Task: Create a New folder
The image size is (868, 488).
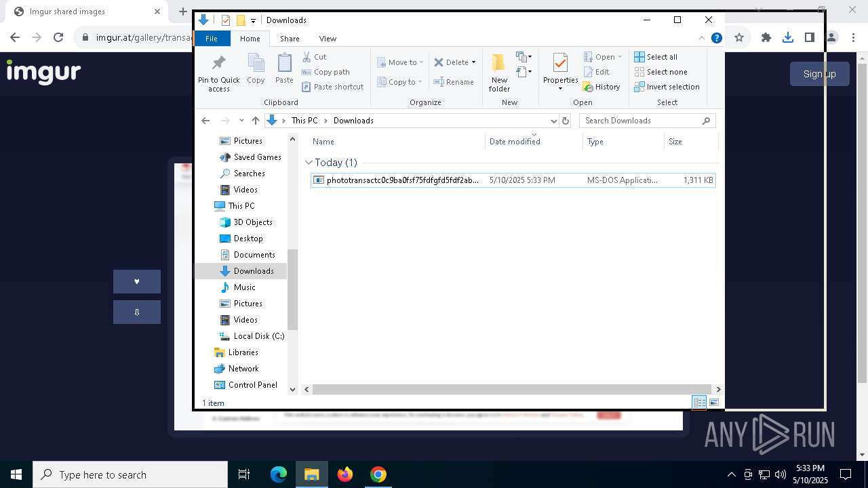Action: [x=499, y=73]
